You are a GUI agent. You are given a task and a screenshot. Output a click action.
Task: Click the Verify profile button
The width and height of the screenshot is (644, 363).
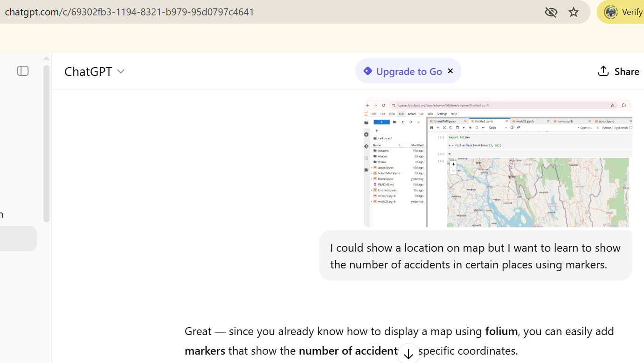(631, 12)
